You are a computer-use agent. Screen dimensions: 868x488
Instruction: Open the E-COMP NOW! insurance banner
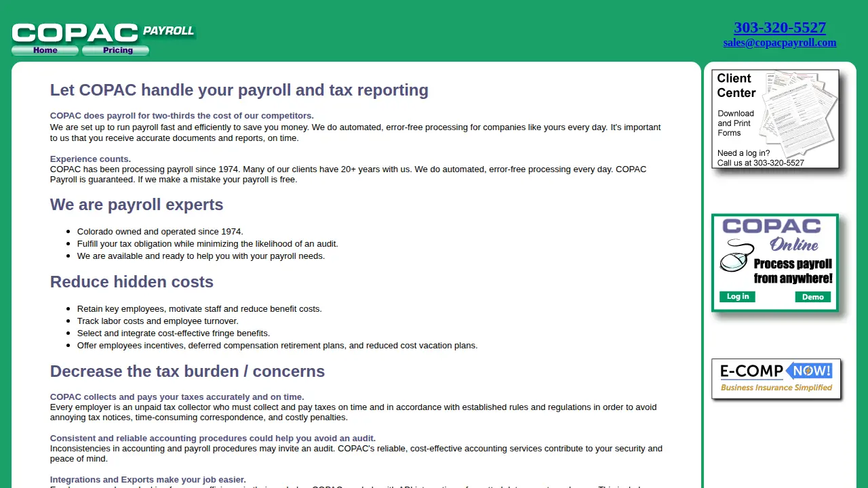coord(776,379)
